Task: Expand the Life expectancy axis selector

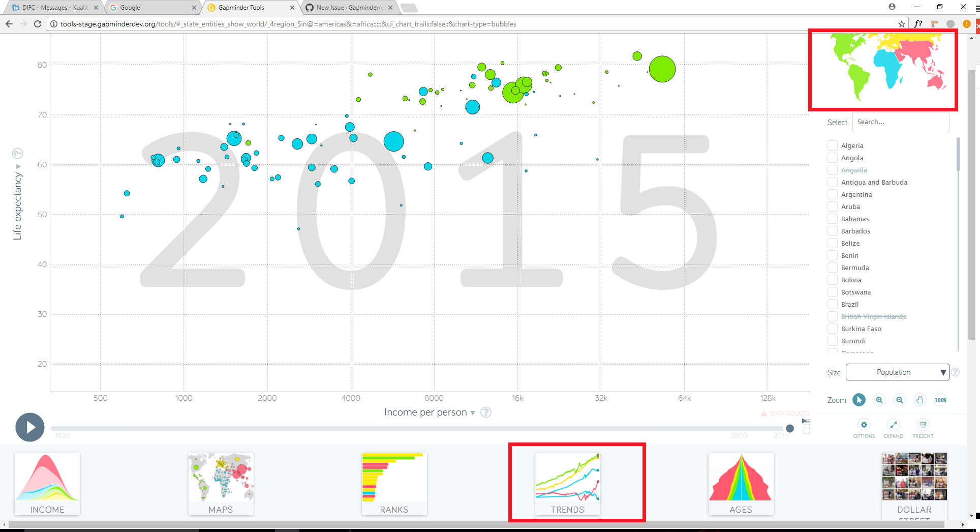Action: (18, 166)
